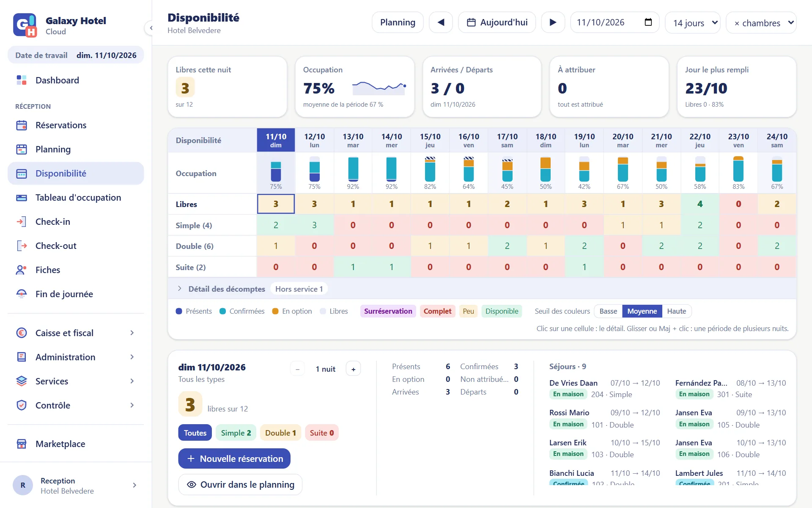Open the Réservations sidebar icon

[x=22, y=125]
